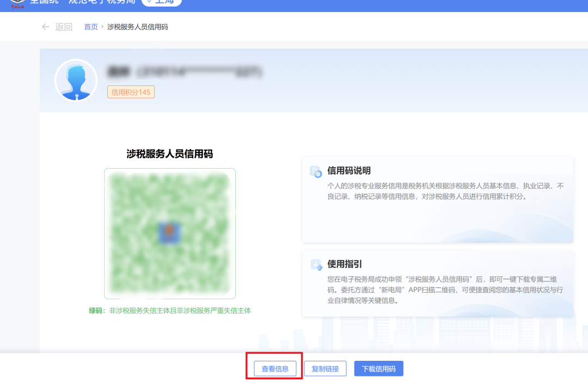Image resolution: width=588 pixels, height=382 pixels.
Task: Click the tax bureau emblem logo
Action: click(18, 3)
